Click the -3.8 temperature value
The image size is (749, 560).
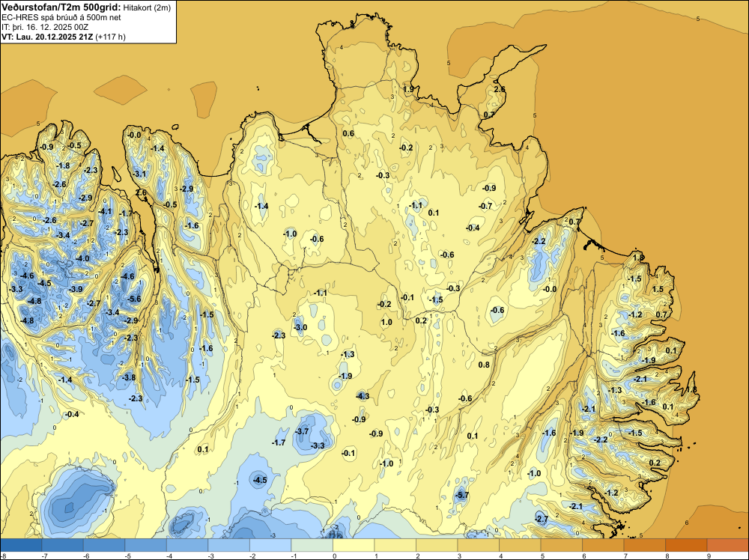[x=129, y=377]
